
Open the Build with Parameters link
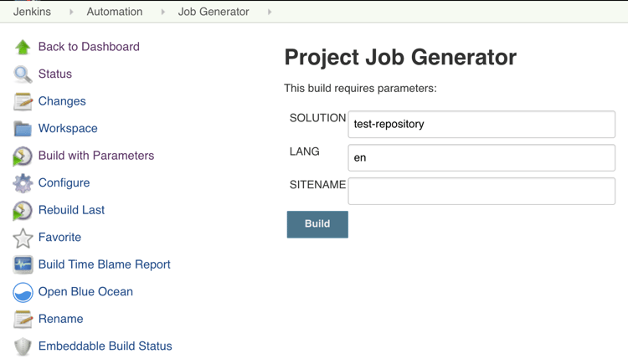96,156
